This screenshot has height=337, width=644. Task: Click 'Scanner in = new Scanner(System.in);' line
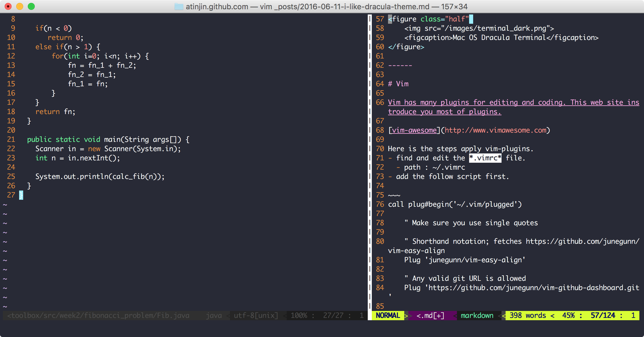point(108,149)
